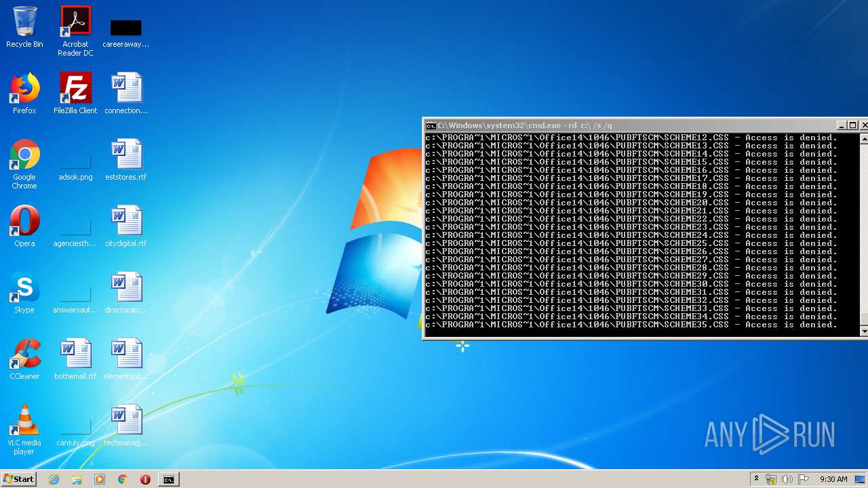Show hidden tray icons arrow
This screenshot has width=868, height=488.
(756, 479)
